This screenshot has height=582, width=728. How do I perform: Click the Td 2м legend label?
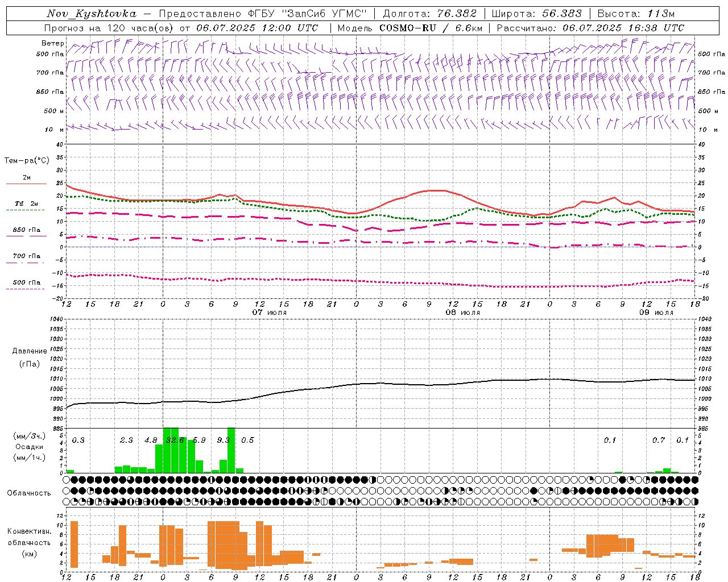(x=26, y=203)
